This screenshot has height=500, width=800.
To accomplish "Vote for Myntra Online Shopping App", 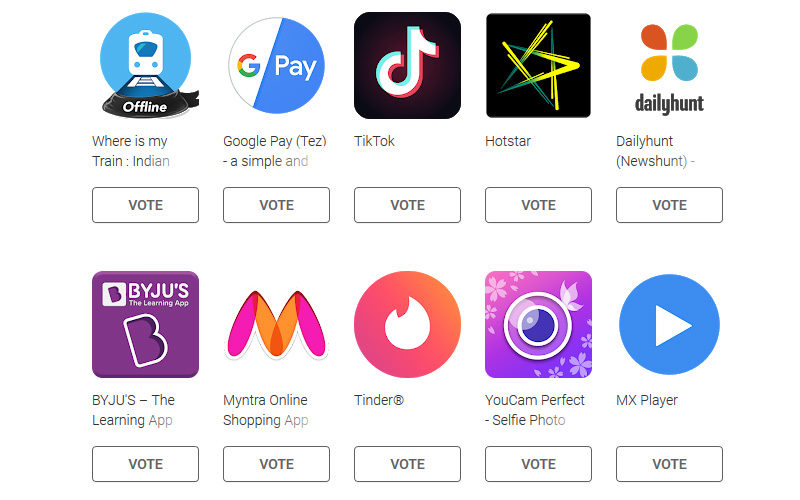I will click(277, 464).
